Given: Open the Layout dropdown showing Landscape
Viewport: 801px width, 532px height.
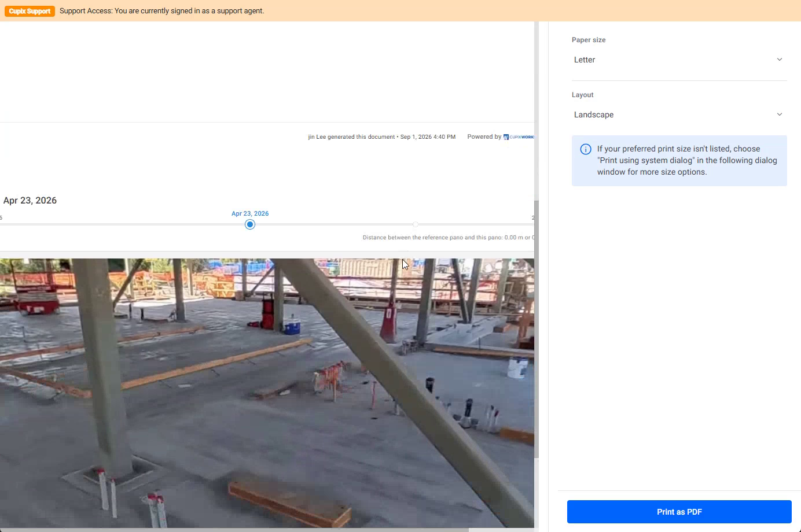Looking at the screenshot, I should pyautogui.click(x=679, y=114).
